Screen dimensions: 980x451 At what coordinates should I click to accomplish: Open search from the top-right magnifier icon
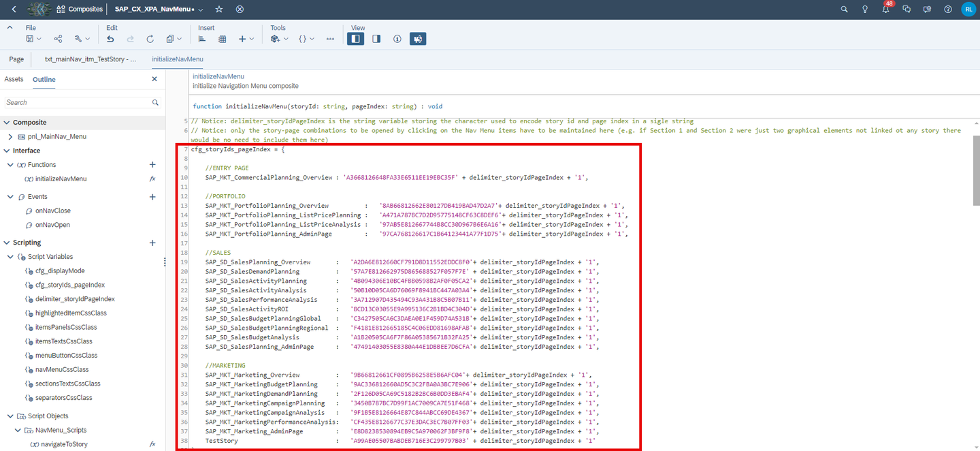[845, 10]
